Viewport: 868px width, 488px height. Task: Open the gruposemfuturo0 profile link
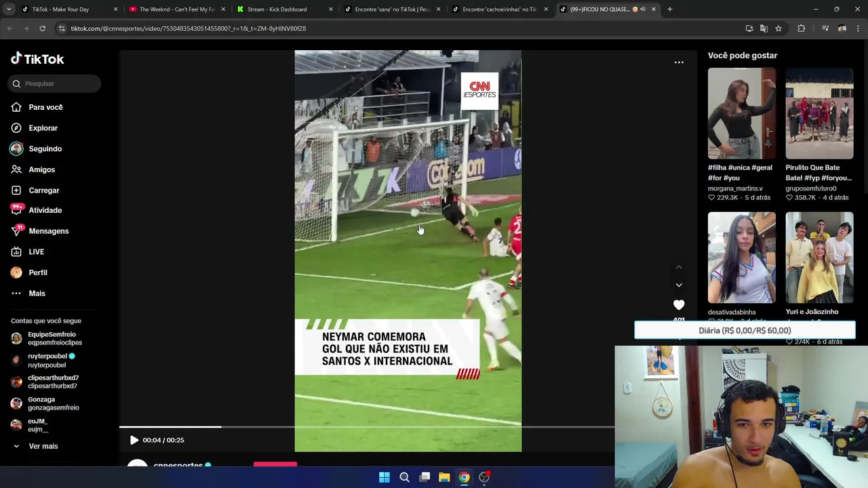(811, 188)
